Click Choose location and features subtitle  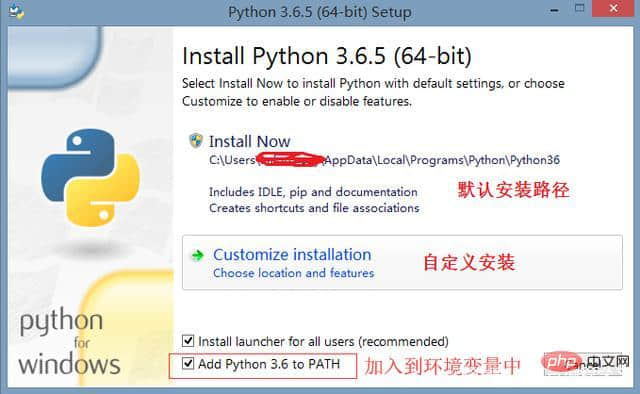(x=293, y=273)
